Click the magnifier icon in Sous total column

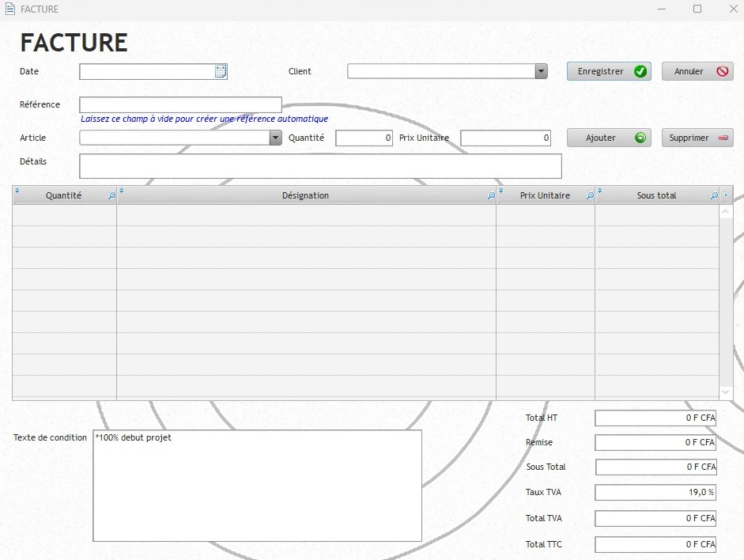pos(714,196)
